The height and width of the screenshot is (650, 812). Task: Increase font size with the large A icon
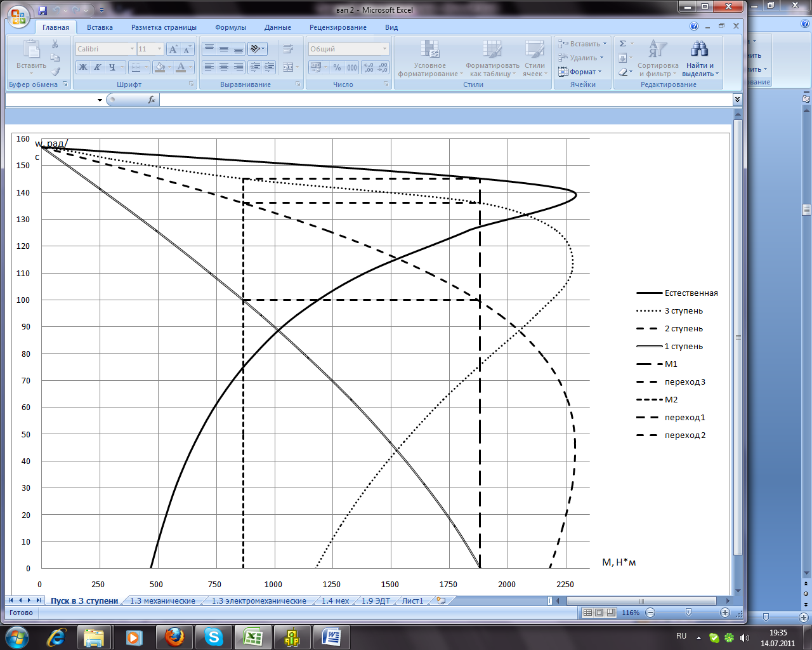pyautogui.click(x=173, y=49)
